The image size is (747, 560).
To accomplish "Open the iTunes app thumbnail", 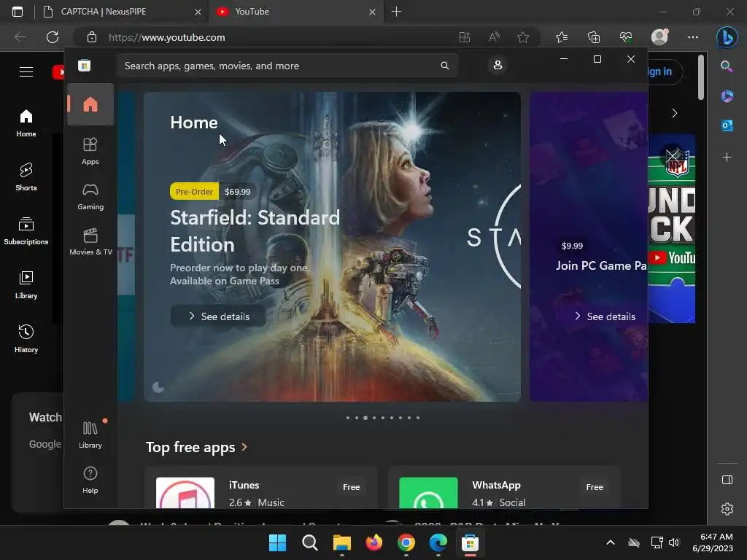I will tap(185, 493).
